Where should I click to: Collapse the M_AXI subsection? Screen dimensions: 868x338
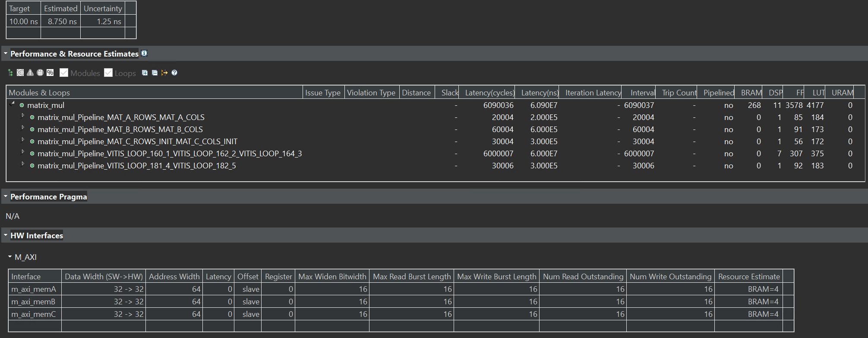[x=10, y=257]
